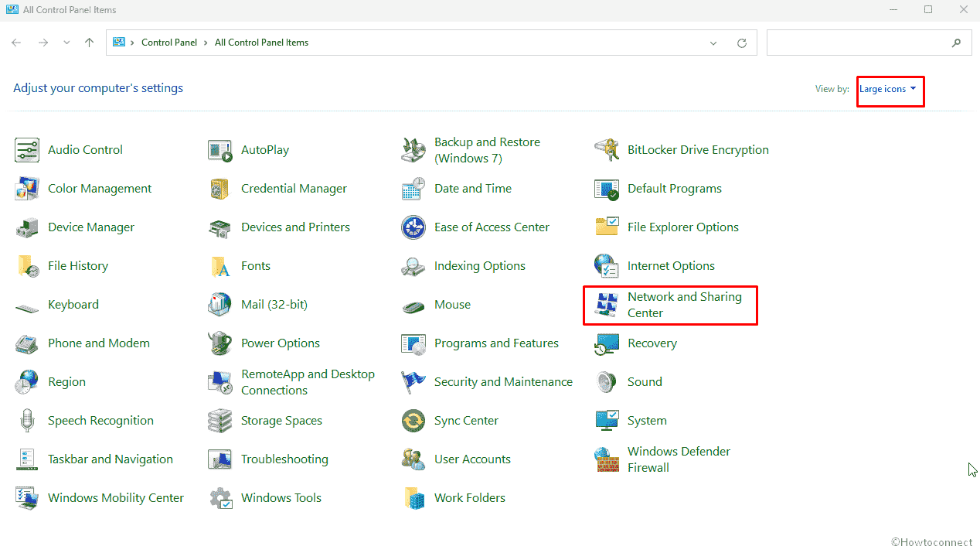Launch the File History icon
This screenshot has width=980, height=553.
[x=27, y=266]
